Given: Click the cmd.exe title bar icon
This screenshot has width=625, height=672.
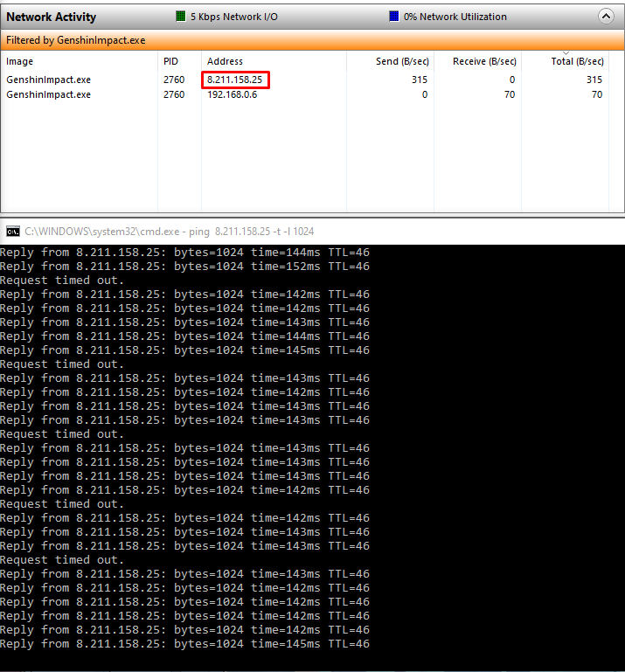Looking at the screenshot, I should (13, 232).
